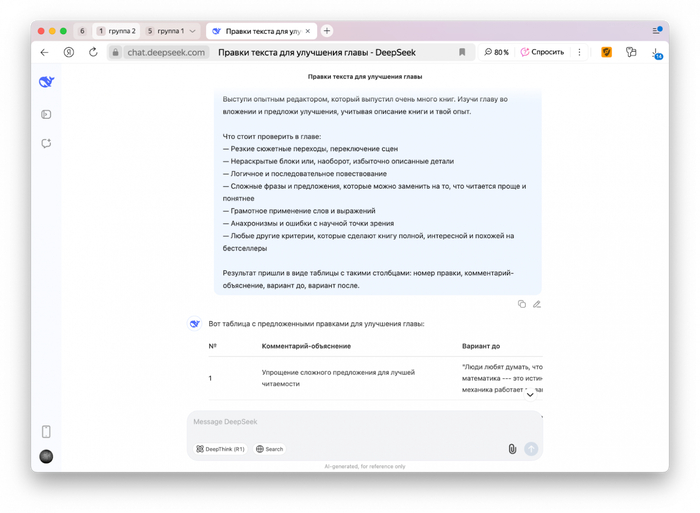
Task: Toggle DeepThink (R1) mode
Action: point(221,449)
